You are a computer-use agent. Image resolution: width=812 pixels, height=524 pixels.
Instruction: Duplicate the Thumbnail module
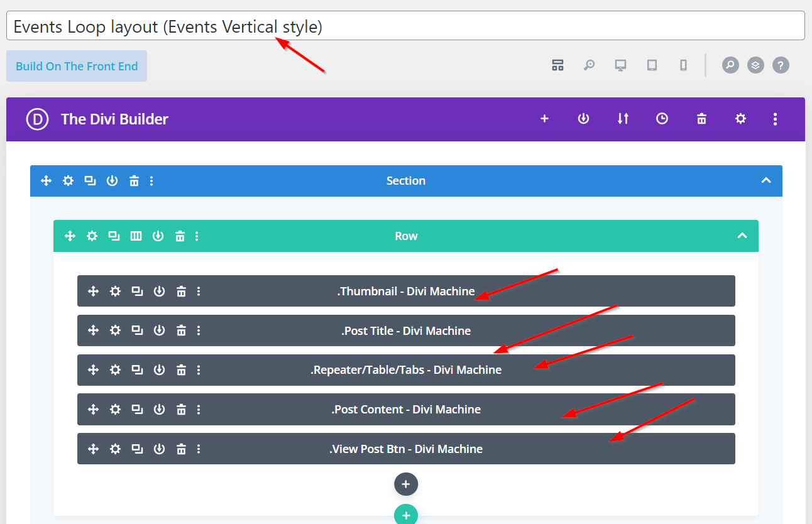137,291
